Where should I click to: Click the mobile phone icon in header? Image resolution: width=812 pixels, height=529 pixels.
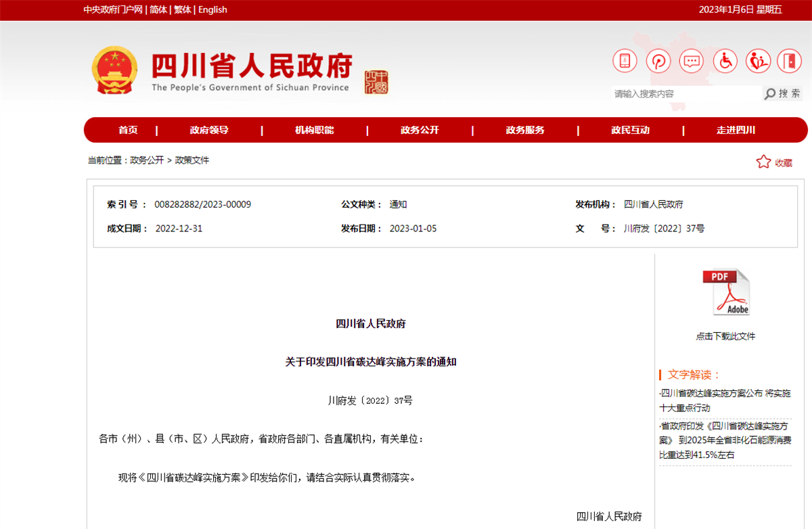pyautogui.click(x=625, y=62)
